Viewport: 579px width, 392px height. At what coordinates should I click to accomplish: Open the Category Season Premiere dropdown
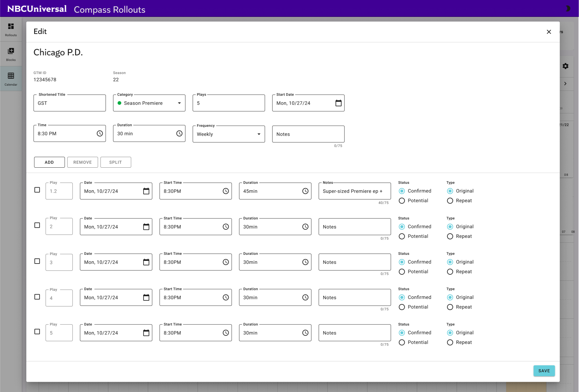click(x=149, y=103)
